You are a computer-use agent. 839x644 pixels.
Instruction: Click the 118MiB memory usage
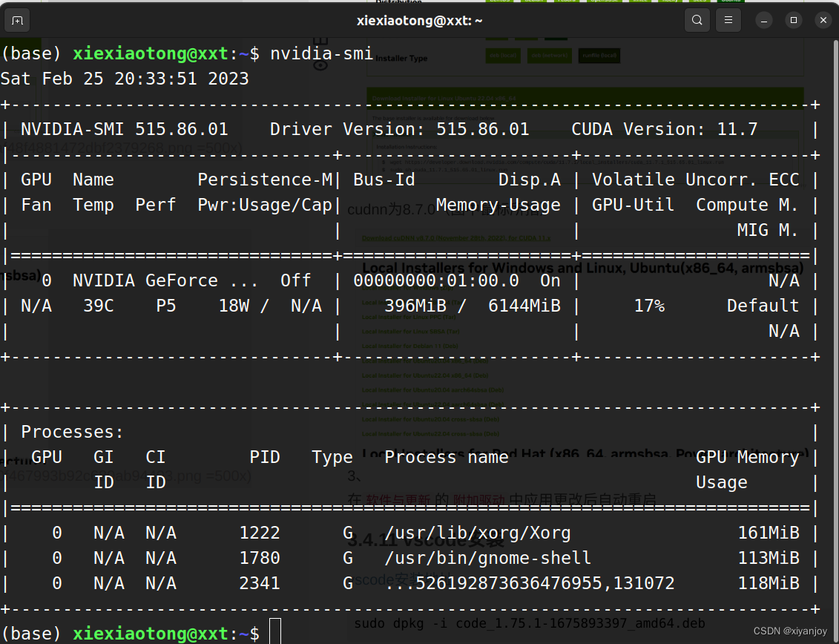(769, 583)
